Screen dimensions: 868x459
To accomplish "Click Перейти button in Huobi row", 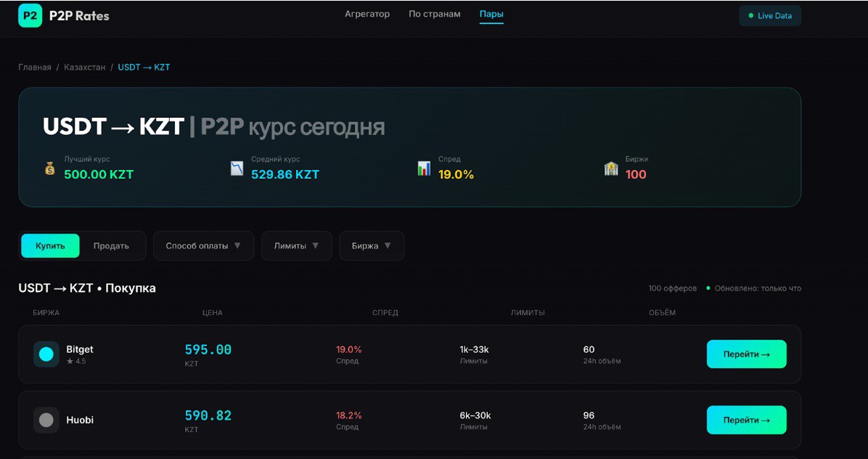I will tap(746, 421).
